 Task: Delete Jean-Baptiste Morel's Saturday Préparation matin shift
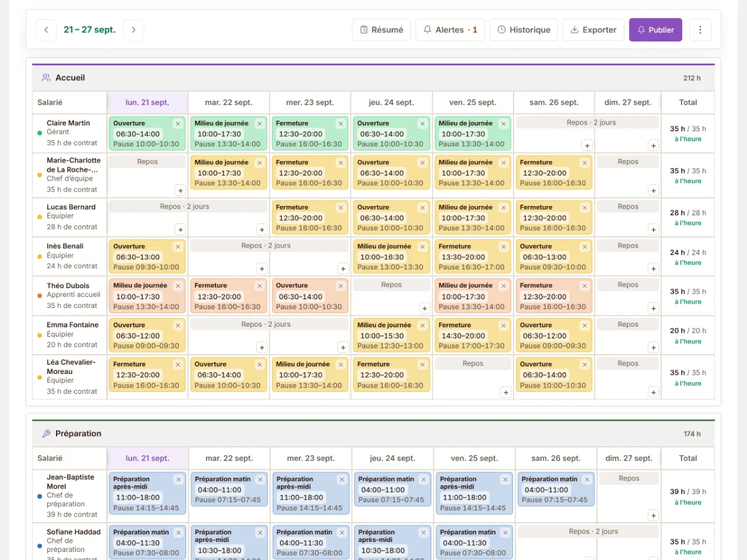(586, 480)
